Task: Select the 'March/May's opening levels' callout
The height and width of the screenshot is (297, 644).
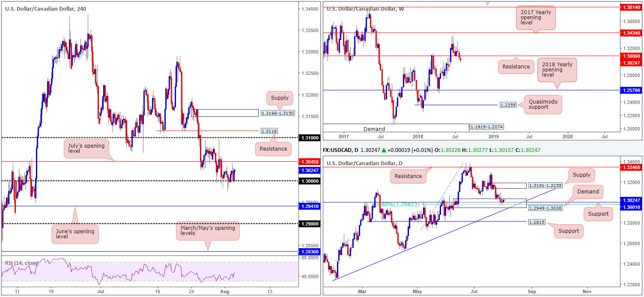Action: coord(207,231)
